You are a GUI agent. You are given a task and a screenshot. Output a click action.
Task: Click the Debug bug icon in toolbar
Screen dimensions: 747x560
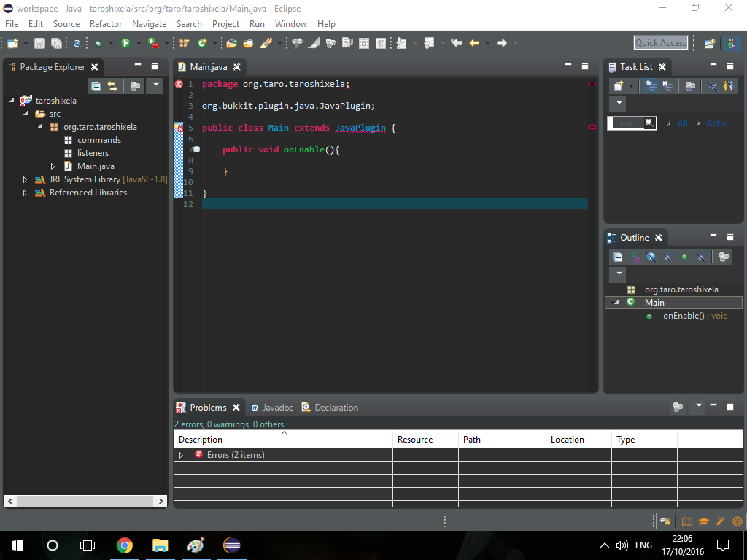click(x=98, y=44)
